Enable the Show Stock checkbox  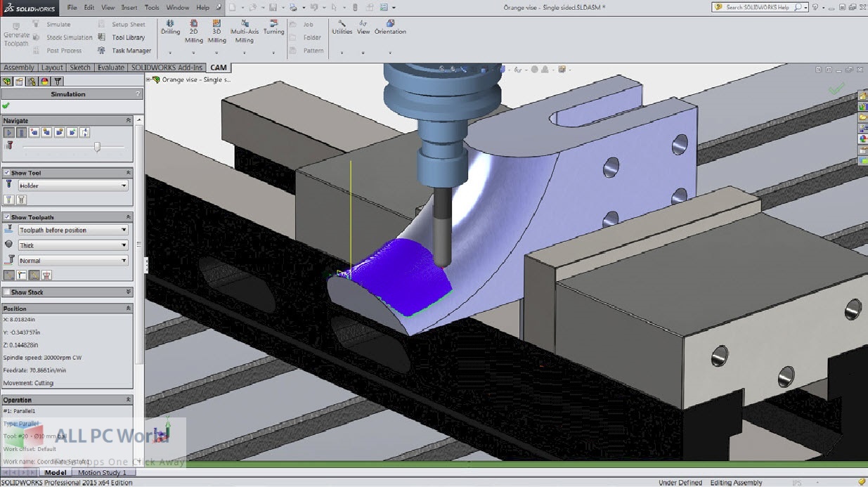coord(7,292)
